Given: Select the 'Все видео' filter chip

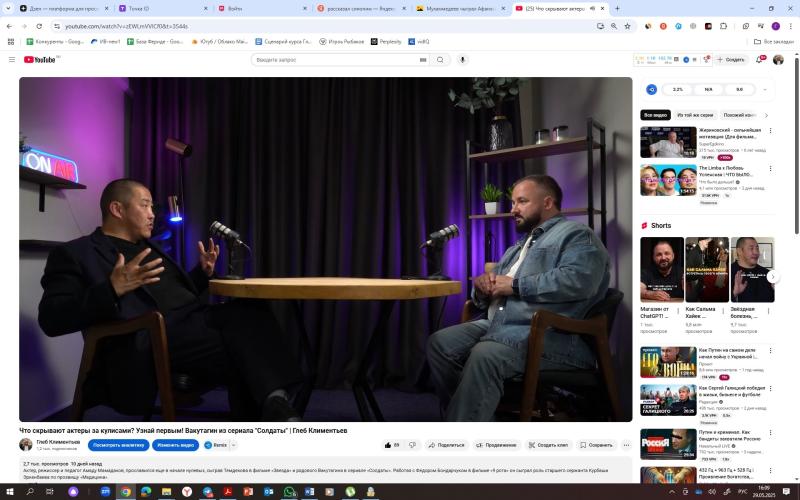Looking at the screenshot, I should [x=655, y=115].
